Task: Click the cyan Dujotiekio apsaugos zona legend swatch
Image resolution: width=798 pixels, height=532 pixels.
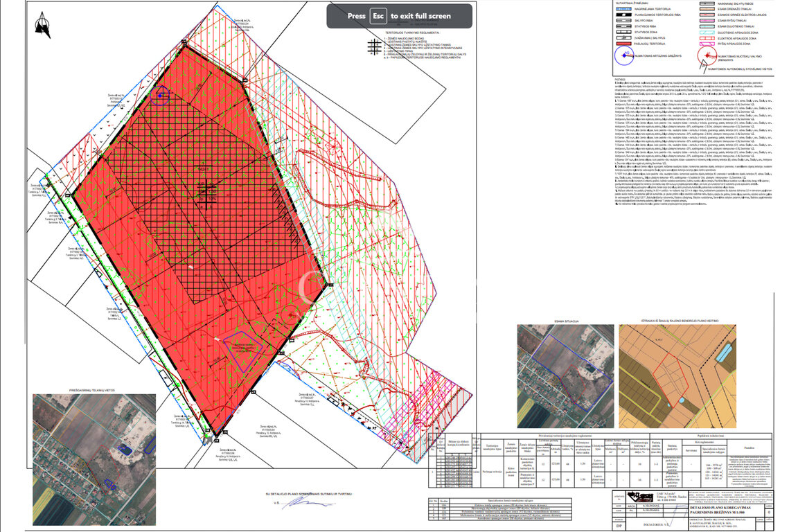Action: click(x=707, y=33)
